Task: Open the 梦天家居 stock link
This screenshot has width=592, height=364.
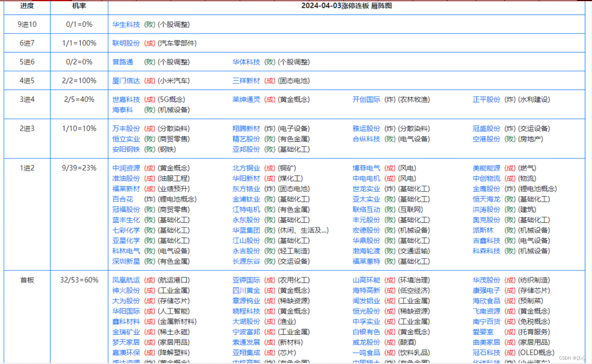Action: [x=126, y=342]
